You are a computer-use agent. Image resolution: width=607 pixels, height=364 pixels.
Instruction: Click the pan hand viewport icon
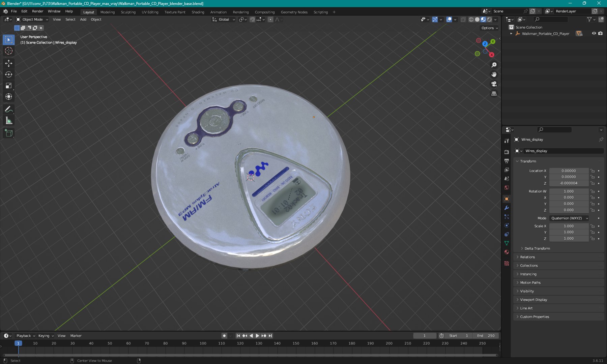tap(494, 74)
